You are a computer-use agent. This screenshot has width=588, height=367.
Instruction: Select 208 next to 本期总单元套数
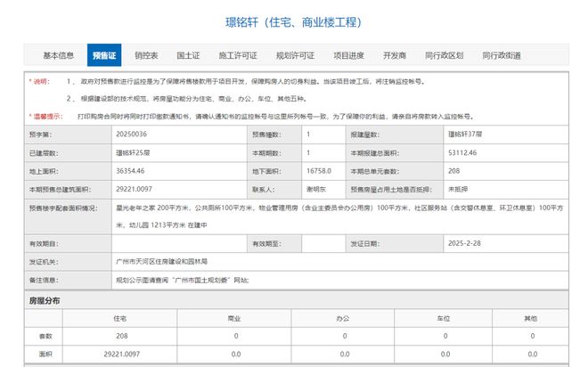[x=453, y=171]
